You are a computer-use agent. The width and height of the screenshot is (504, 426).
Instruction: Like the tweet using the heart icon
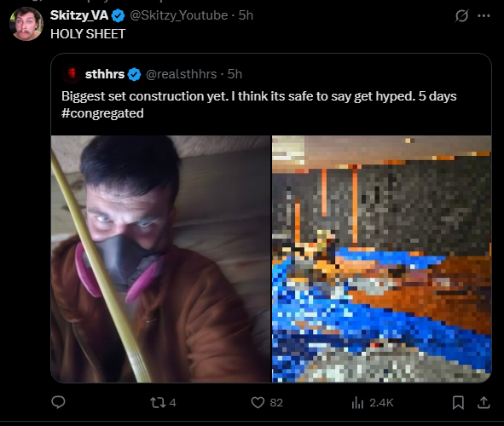(258, 402)
